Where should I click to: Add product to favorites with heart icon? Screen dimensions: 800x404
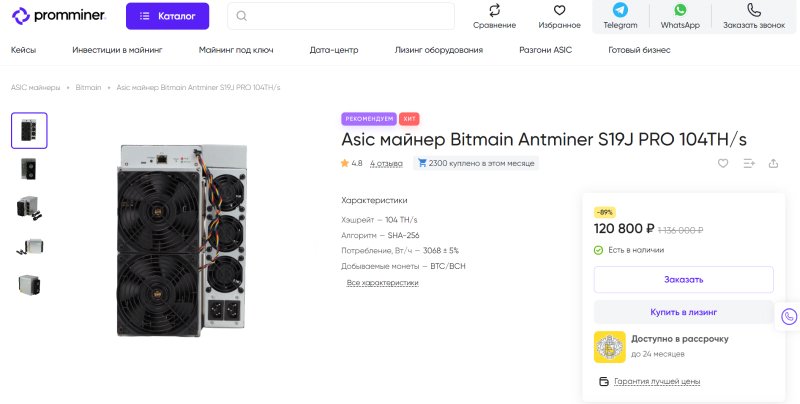pos(723,163)
